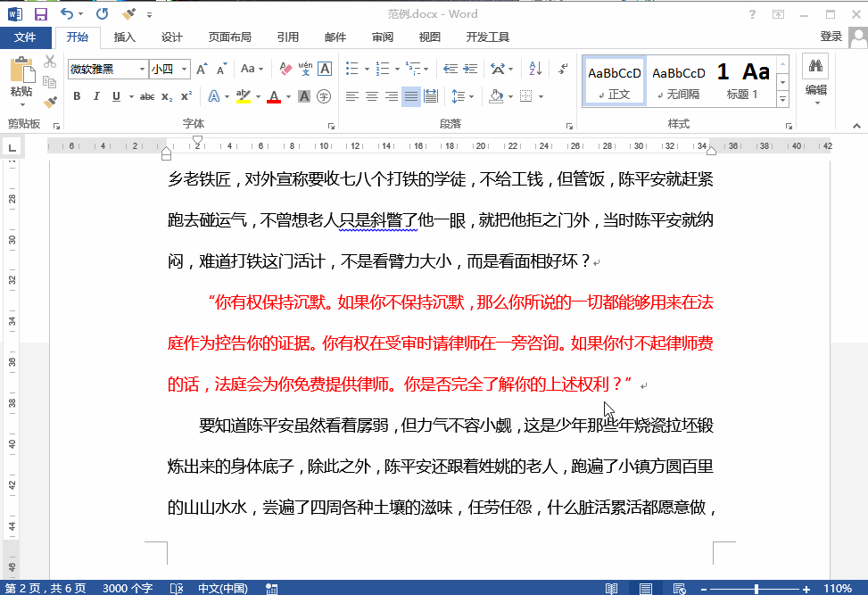Switch to the 引用 tab

coord(288,37)
